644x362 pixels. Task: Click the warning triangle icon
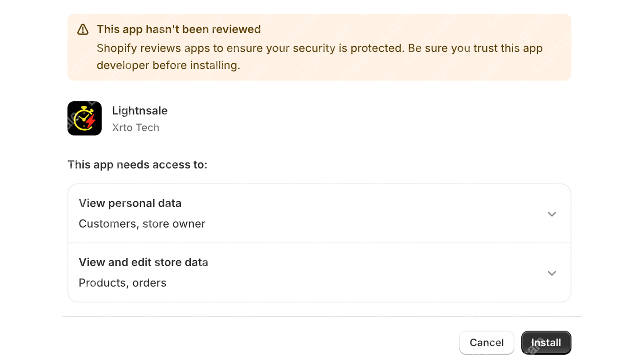[x=83, y=29]
